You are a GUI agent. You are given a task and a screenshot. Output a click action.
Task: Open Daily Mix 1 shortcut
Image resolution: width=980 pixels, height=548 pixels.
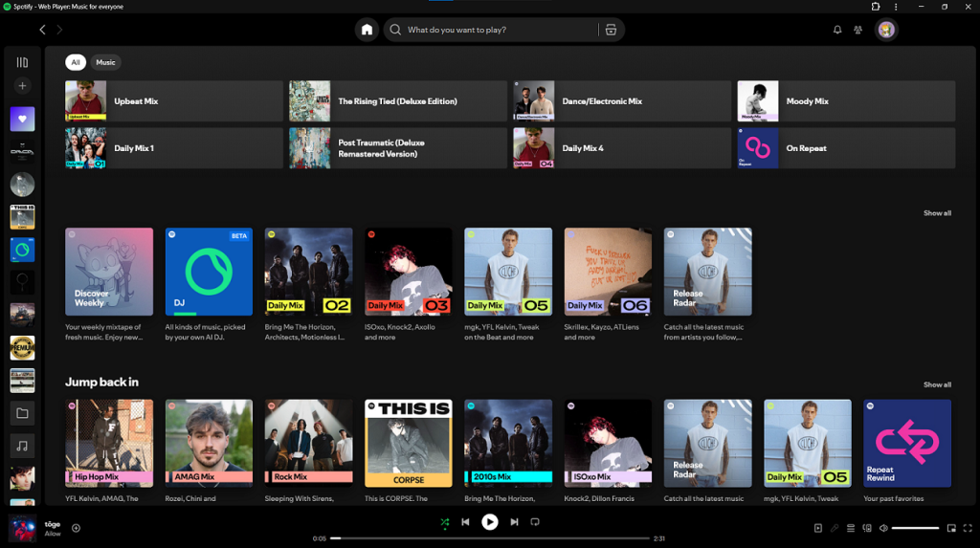(x=174, y=148)
